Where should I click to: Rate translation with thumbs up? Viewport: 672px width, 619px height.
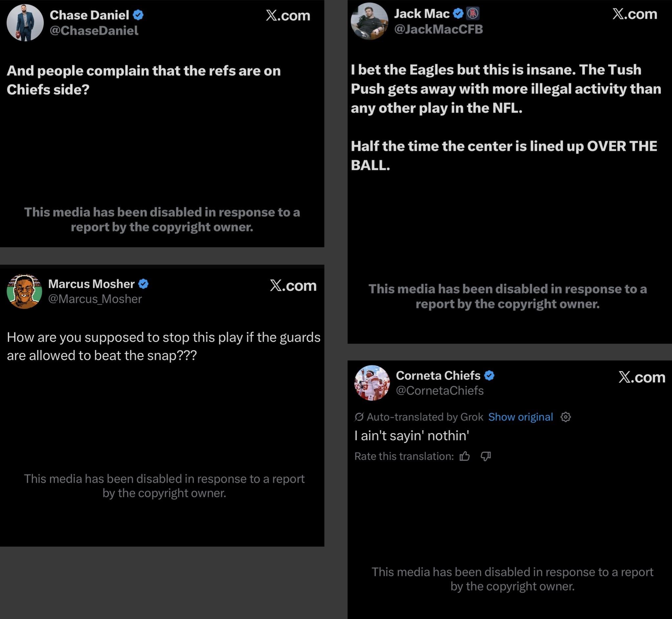coord(464,456)
